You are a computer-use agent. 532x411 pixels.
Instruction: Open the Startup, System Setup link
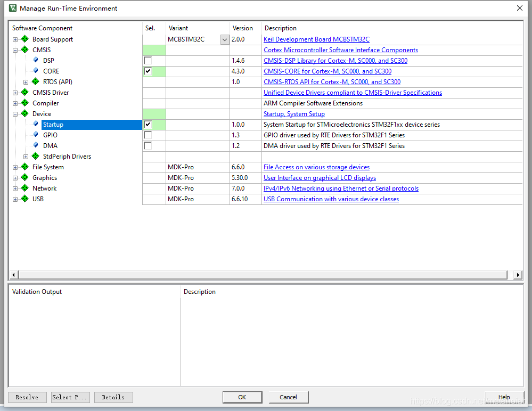tap(294, 114)
